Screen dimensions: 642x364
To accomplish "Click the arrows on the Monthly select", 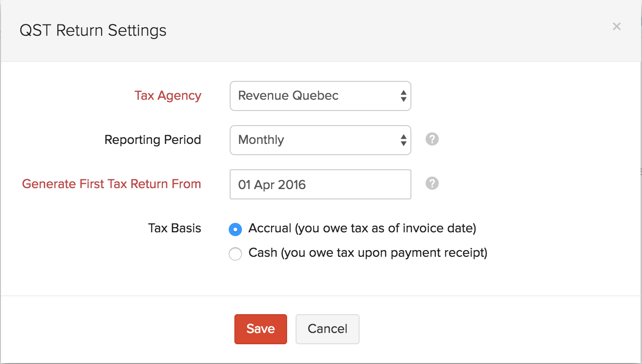I will 403,140.
